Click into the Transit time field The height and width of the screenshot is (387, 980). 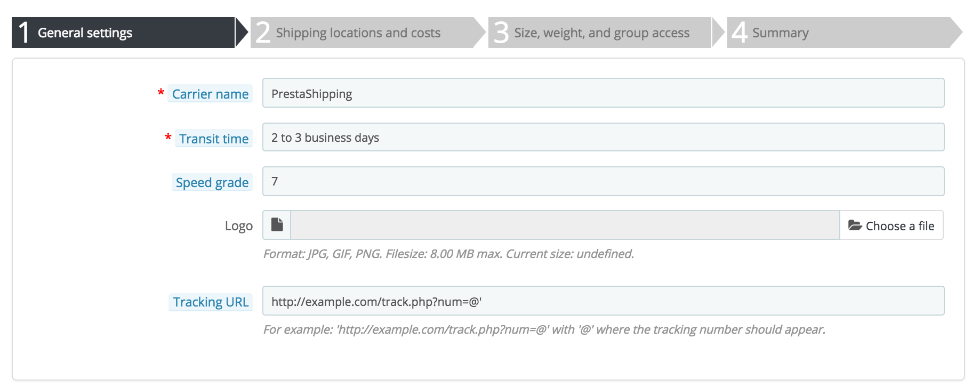pyautogui.click(x=603, y=138)
